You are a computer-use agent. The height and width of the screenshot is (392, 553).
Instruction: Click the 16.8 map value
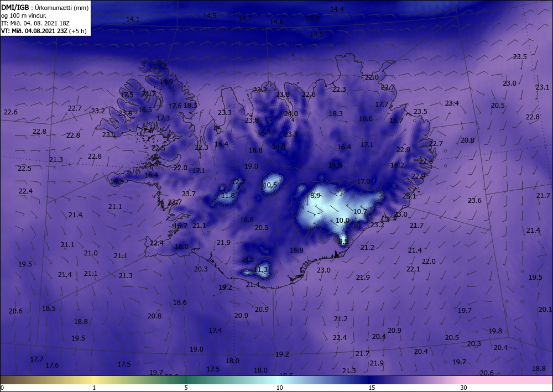point(255,150)
